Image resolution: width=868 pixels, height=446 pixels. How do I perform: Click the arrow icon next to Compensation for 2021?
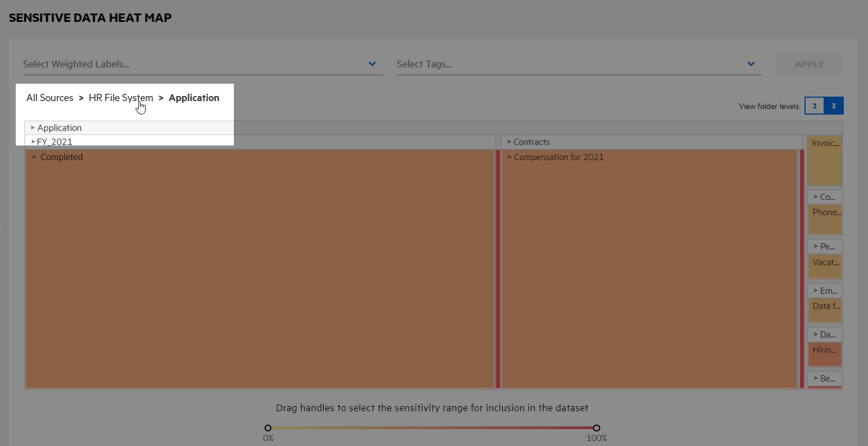pos(510,157)
